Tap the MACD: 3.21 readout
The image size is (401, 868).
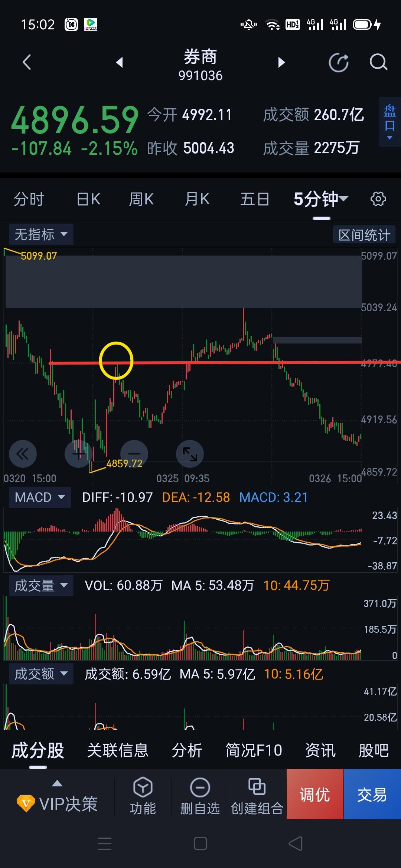[x=274, y=497]
